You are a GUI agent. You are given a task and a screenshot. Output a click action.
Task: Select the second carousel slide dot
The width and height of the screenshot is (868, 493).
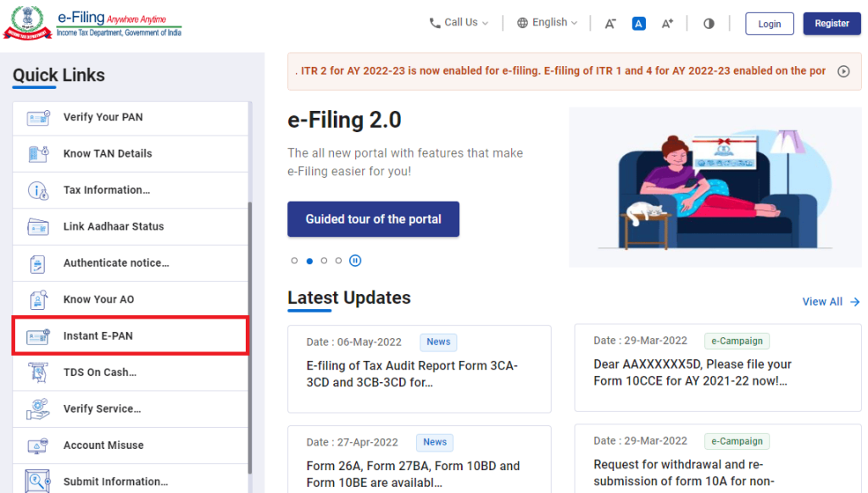[x=309, y=261]
